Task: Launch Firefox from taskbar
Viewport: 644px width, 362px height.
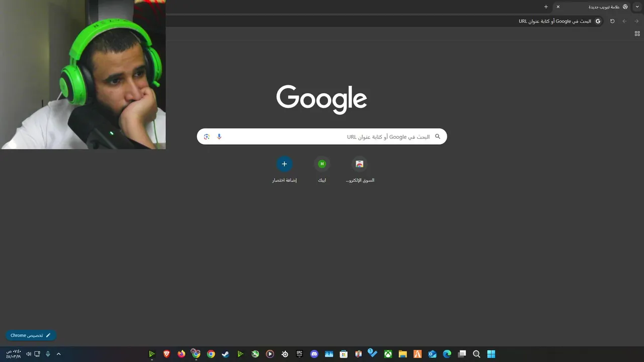Action: point(181,354)
